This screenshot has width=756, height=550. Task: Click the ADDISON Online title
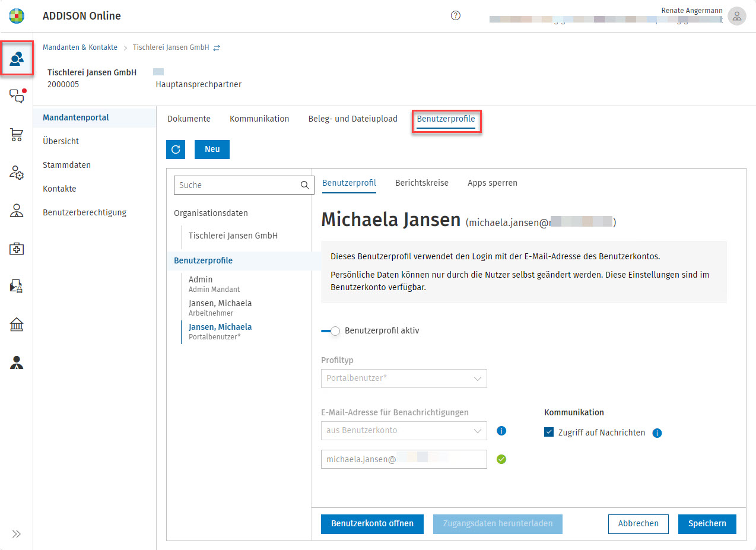pos(82,16)
